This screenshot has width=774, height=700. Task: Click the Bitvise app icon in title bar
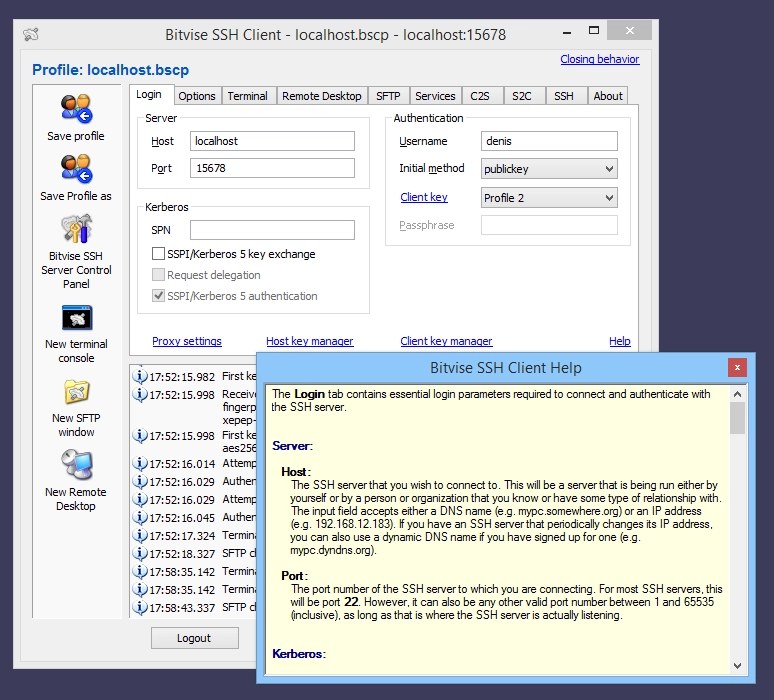pos(31,34)
